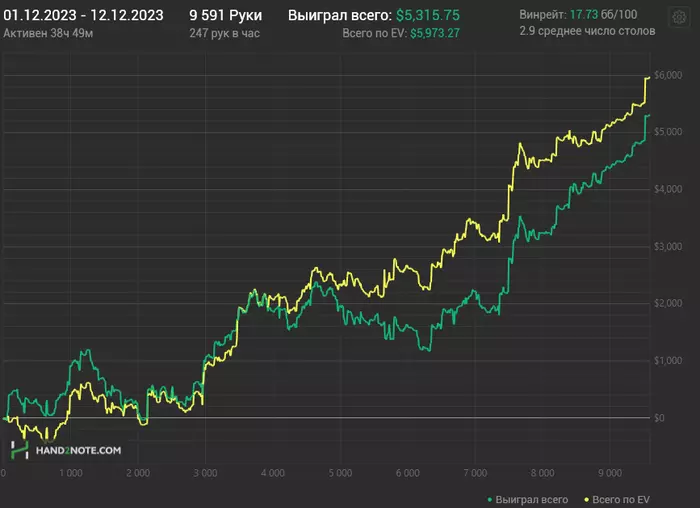Click the 5 000 x-axis tick label

[x=340, y=473]
